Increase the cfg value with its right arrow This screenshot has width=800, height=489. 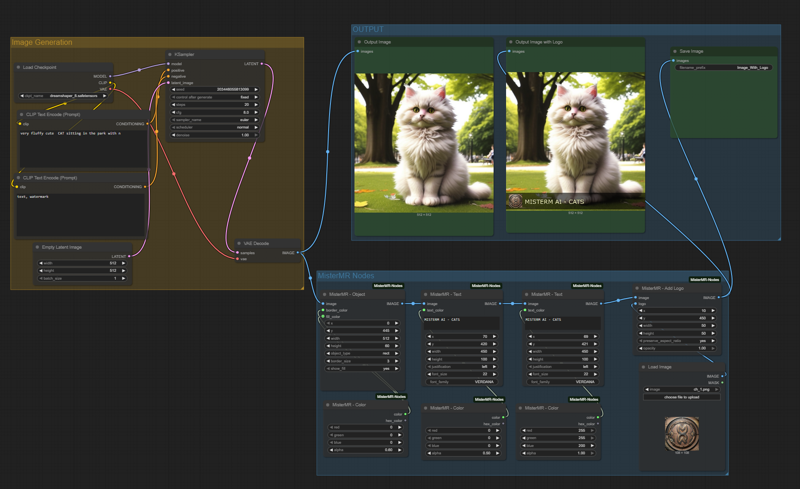tap(256, 112)
